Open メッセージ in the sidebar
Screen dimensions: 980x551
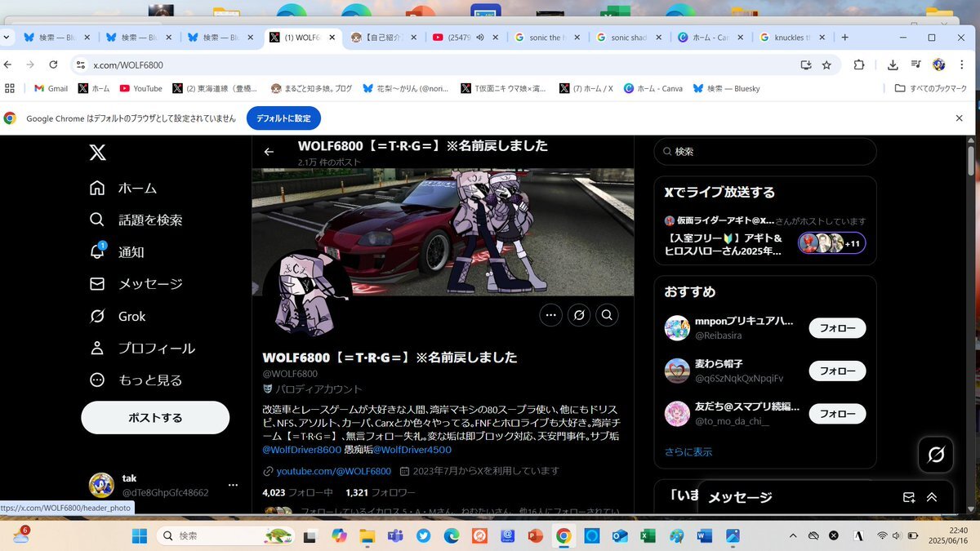pyautogui.click(x=136, y=284)
